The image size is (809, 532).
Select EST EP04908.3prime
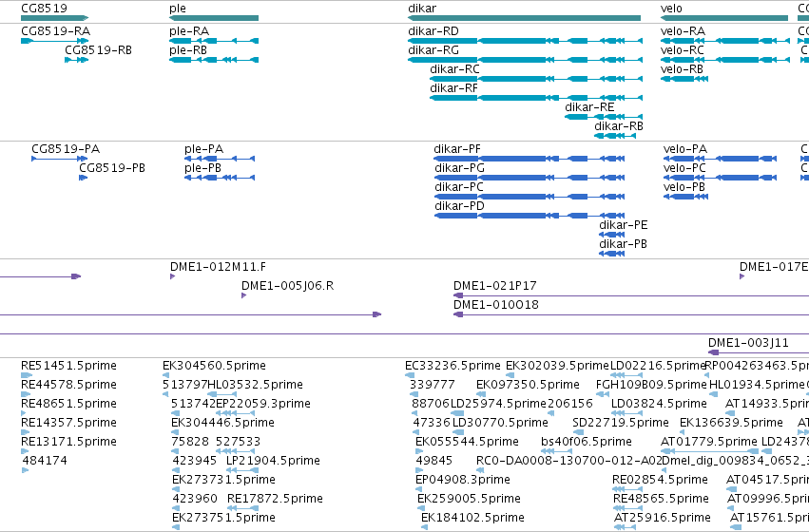[x=420, y=489]
